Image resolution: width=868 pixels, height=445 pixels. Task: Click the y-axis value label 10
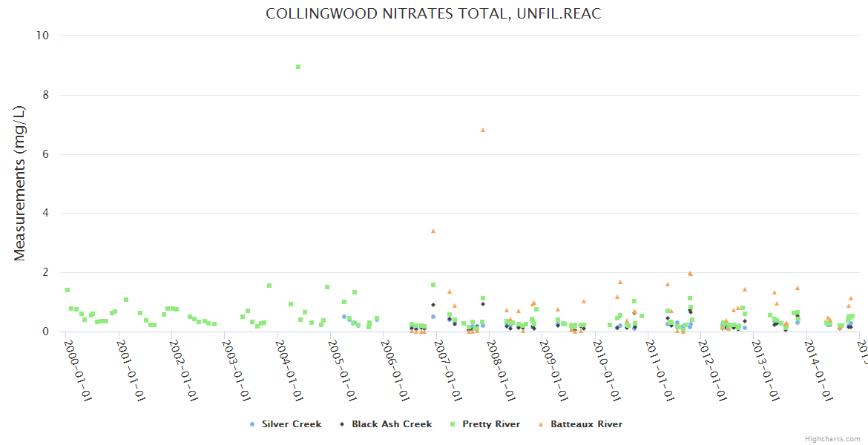(42, 36)
